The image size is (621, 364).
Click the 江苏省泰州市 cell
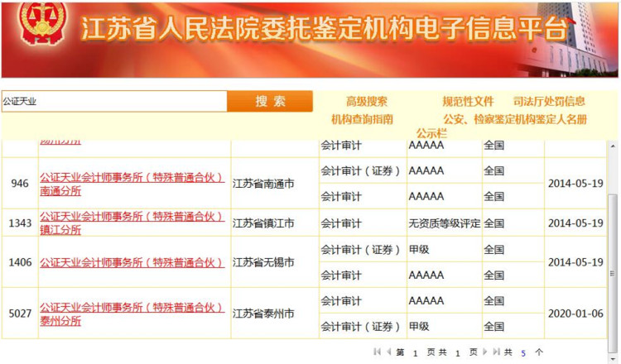pyautogui.click(x=275, y=314)
